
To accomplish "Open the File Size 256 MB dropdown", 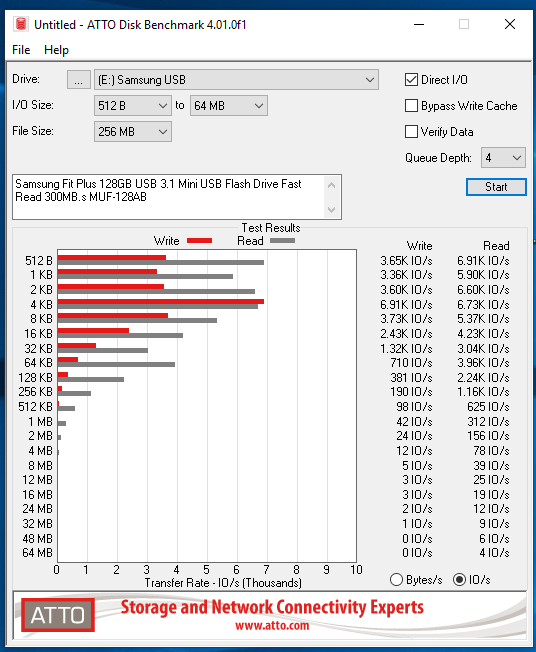I will coord(133,132).
